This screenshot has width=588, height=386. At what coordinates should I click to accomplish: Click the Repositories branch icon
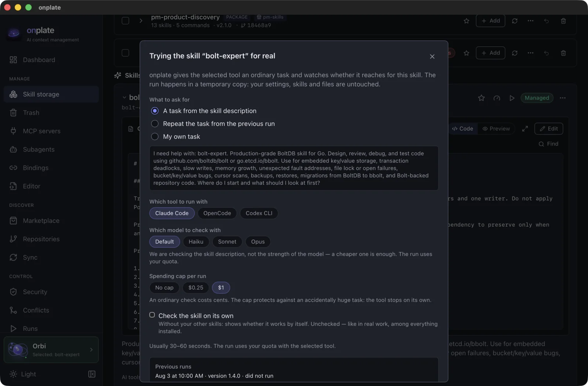pos(13,239)
